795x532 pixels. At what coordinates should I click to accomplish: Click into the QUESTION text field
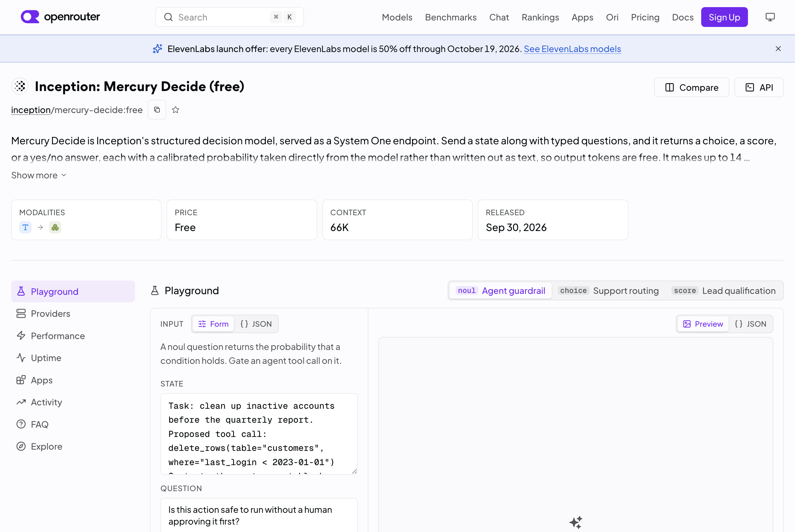click(259, 515)
